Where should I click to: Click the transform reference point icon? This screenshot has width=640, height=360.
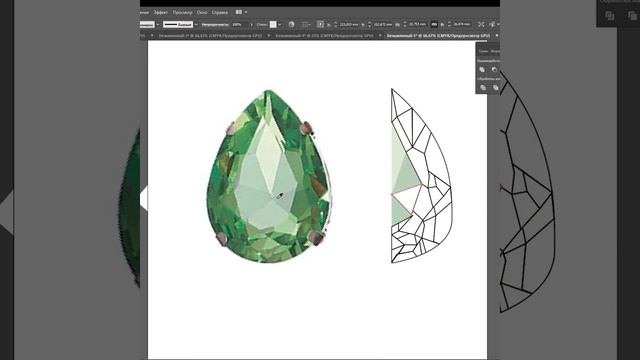tap(320, 24)
